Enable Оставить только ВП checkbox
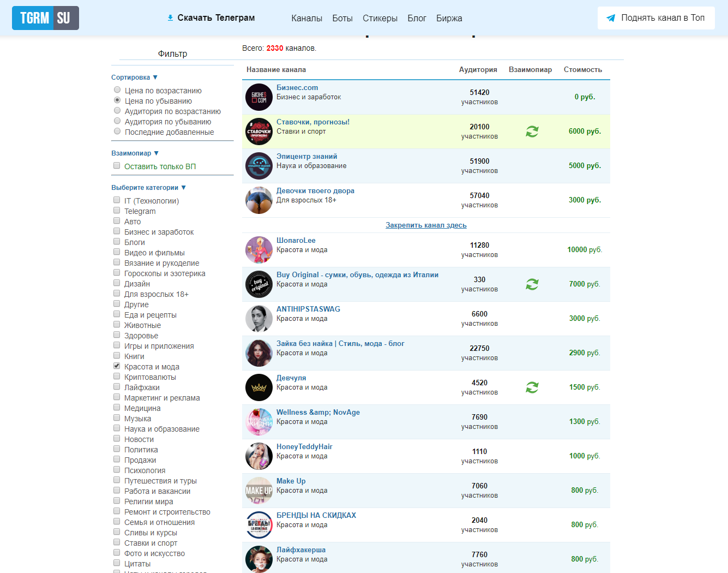This screenshot has width=728, height=573. tap(117, 165)
